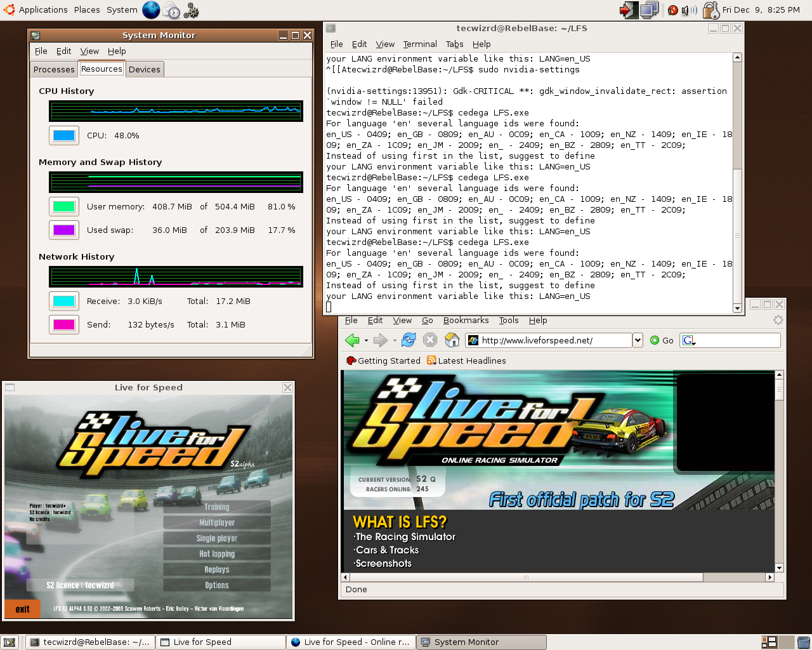Image resolution: width=812 pixels, height=650 pixels.
Task: Change the Receive cyan color swatch
Action: click(64, 301)
